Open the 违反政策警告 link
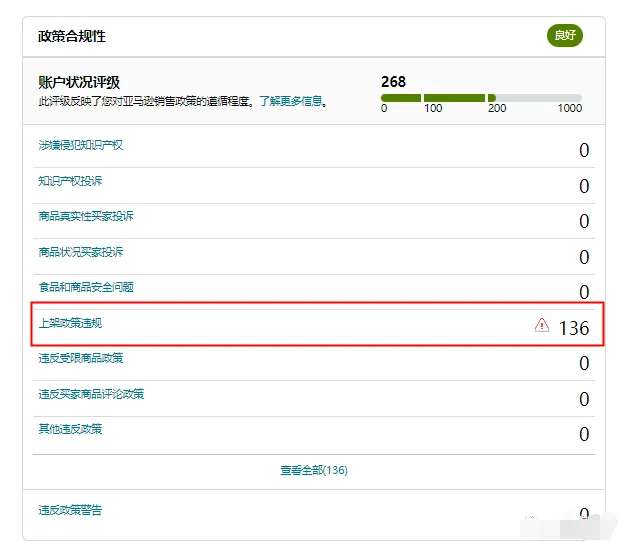Screen dimensions: 628x547 click(x=70, y=510)
